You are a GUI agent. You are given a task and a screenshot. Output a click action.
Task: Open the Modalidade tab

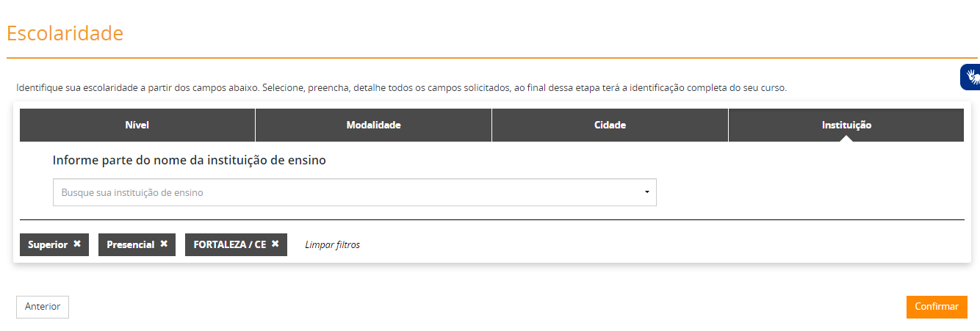click(x=373, y=126)
